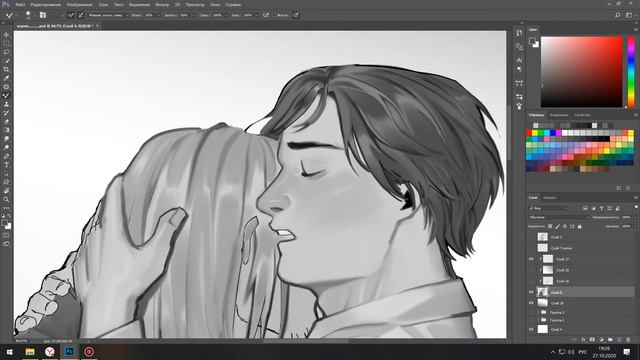Toggle lock image pixels brush icon
Image resolution: width=640 pixels, height=360 pixels.
pos(558,226)
